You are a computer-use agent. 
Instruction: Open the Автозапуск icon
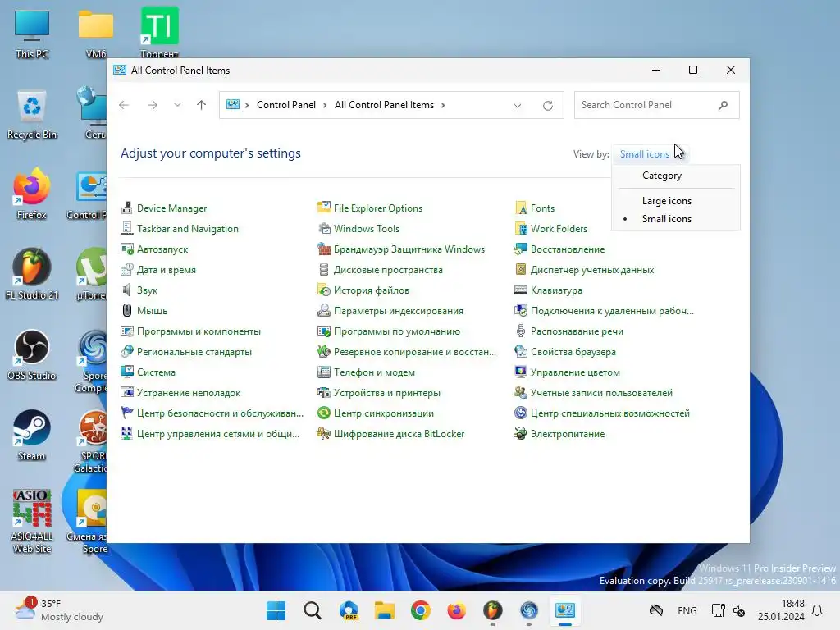tap(126, 249)
